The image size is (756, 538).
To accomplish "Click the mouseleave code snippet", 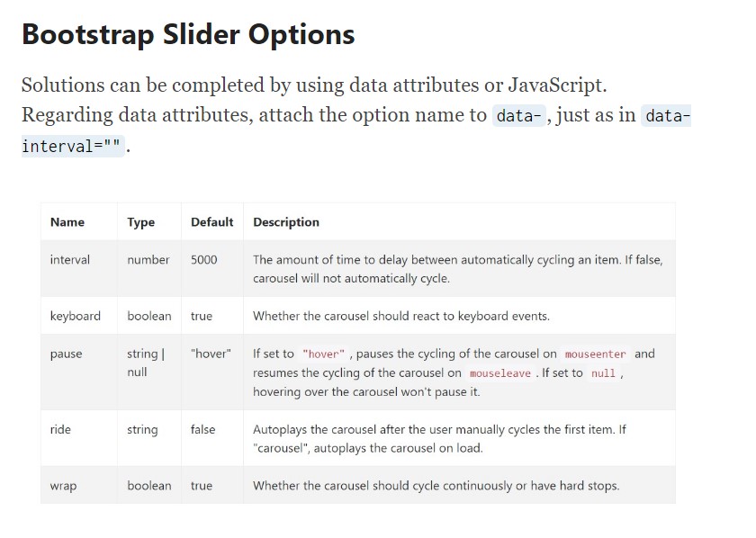I will tap(500, 373).
